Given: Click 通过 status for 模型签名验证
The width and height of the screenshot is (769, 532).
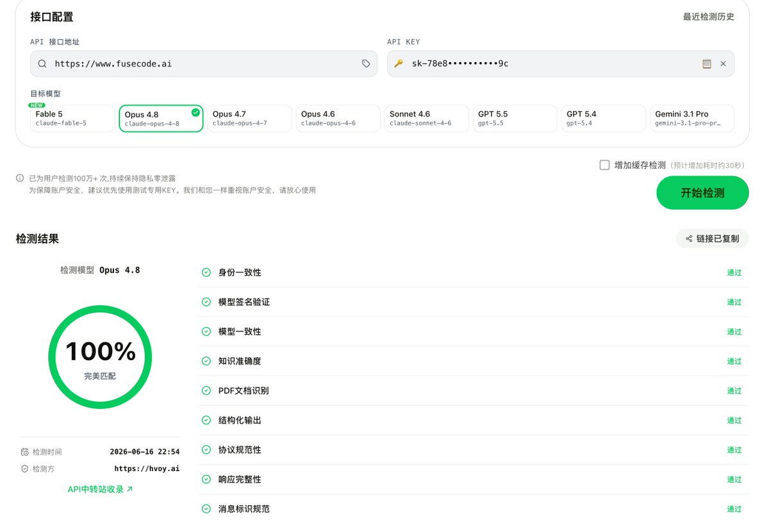Looking at the screenshot, I should [734, 302].
